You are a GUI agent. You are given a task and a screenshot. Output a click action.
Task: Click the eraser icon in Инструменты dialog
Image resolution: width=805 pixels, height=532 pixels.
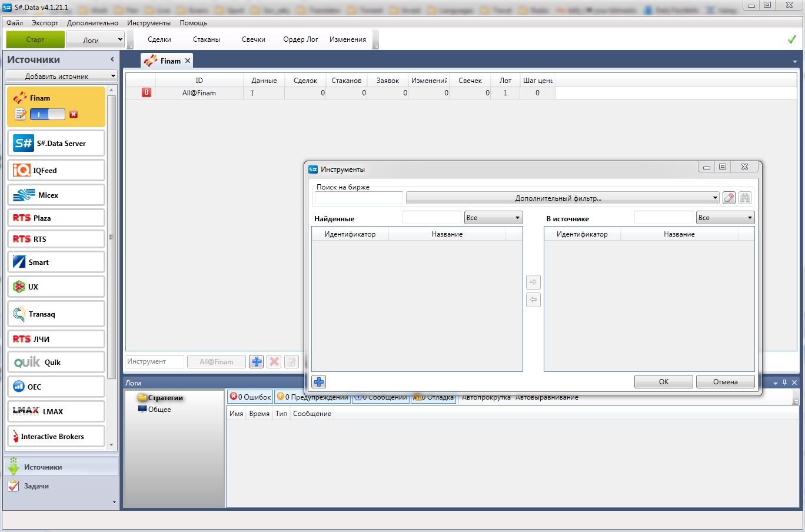(729, 198)
